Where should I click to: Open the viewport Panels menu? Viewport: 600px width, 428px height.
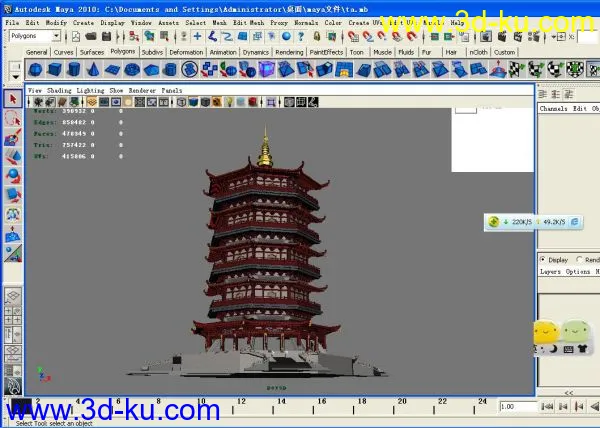coord(171,90)
